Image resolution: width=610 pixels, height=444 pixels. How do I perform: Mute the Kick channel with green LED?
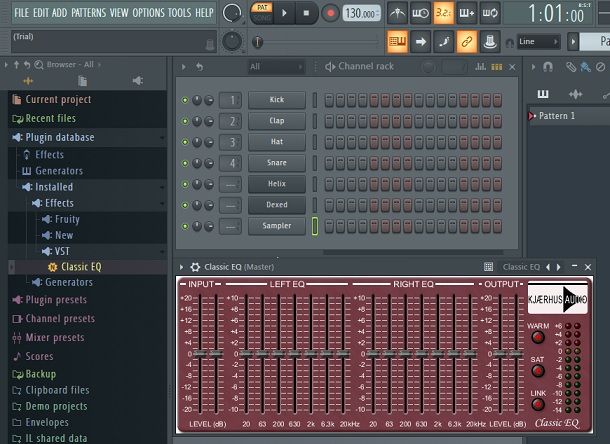[185, 100]
